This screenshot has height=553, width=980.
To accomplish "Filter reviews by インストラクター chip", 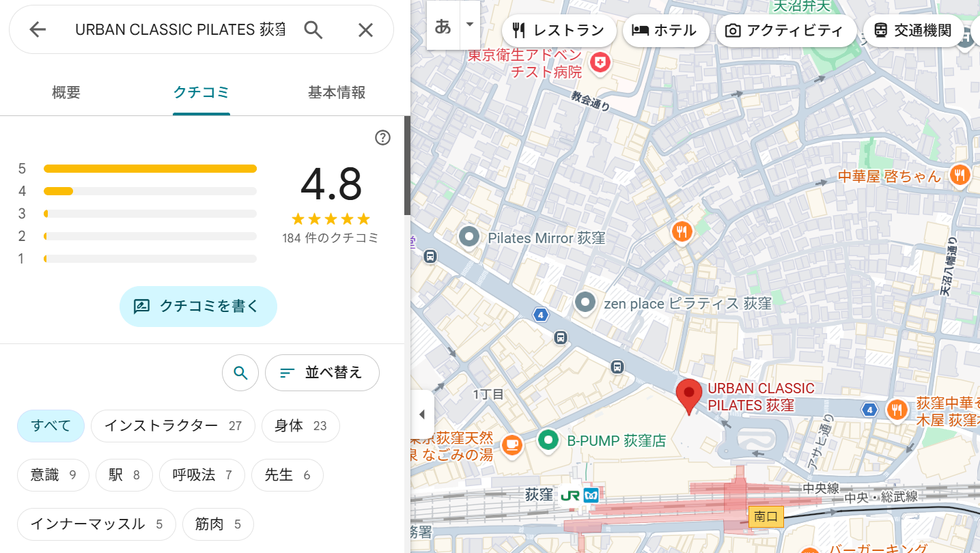I will click(173, 426).
